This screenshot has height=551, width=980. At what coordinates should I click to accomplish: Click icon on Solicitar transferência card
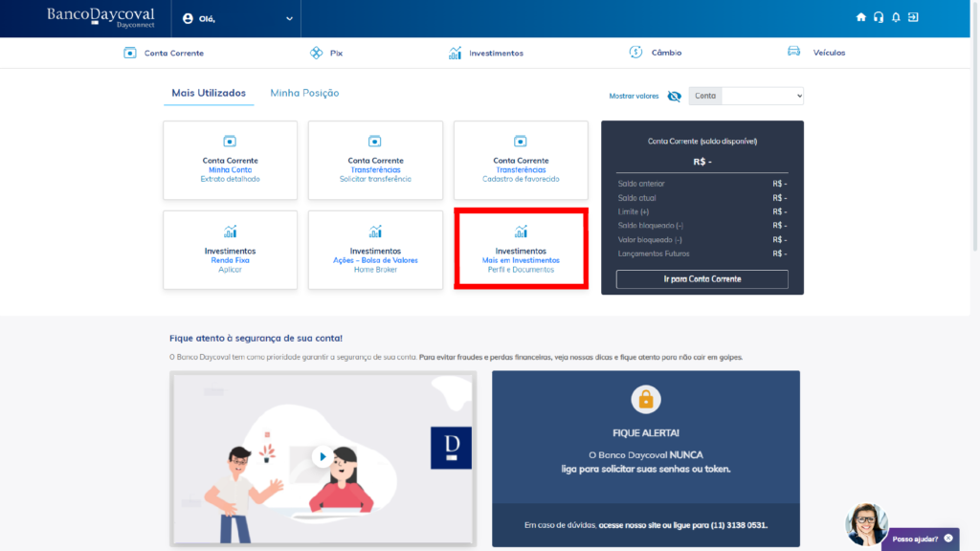pos(375,142)
